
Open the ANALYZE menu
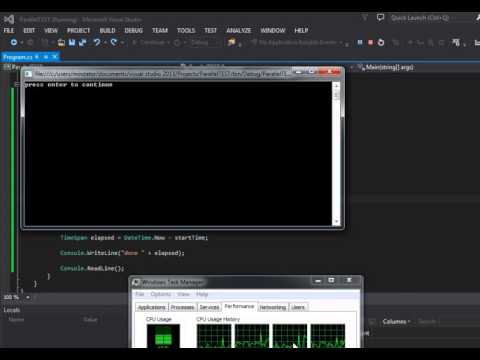pos(239,30)
